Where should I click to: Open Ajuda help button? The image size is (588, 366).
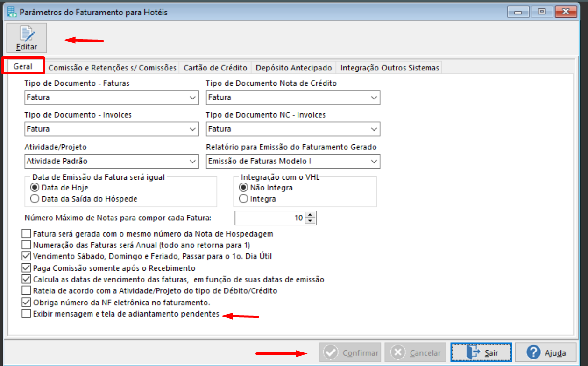click(545, 353)
